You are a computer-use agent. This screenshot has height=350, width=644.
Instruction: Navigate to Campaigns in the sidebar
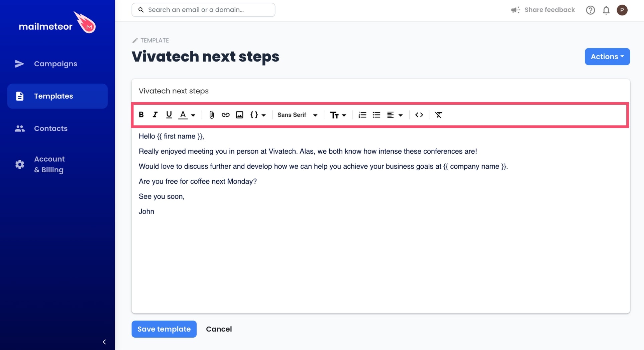point(56,64)
